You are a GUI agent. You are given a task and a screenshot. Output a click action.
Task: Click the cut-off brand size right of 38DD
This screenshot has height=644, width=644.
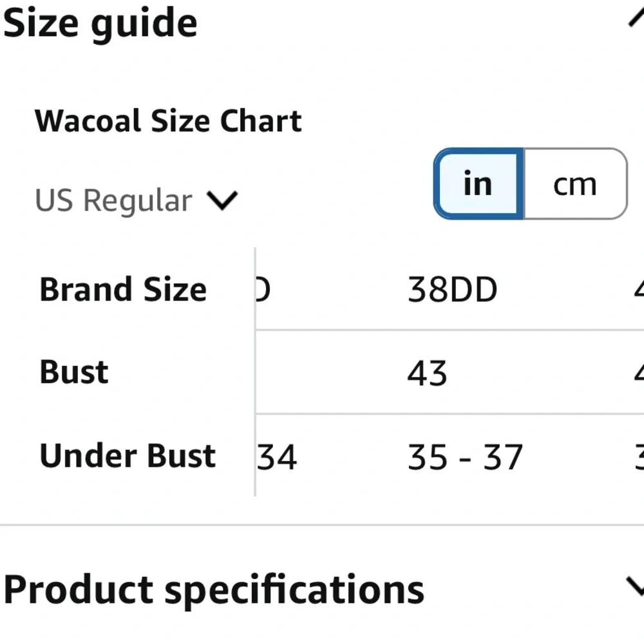(639, 290)
